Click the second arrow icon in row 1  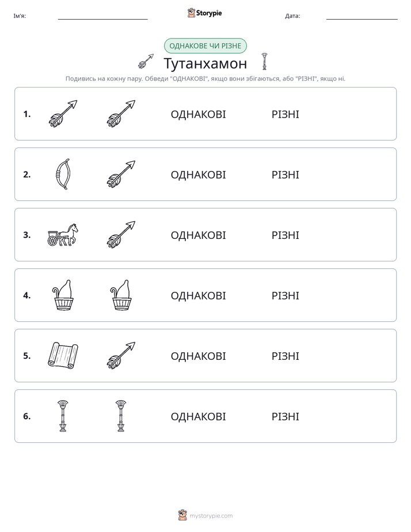121,113
